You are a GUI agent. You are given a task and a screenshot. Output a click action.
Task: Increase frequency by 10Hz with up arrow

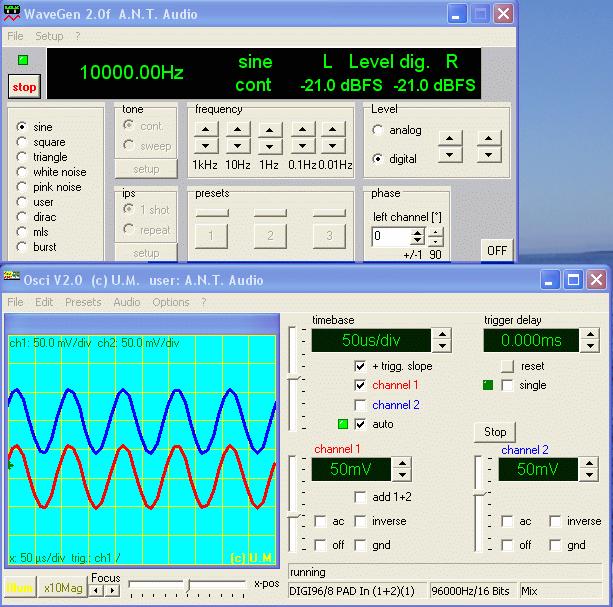(238, 129)
